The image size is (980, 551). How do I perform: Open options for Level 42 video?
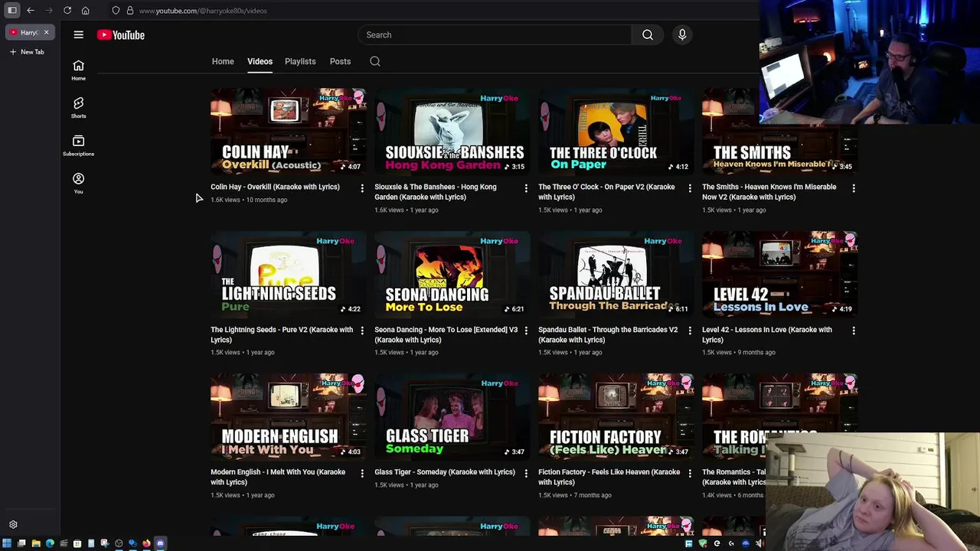(x=854, y=331)
